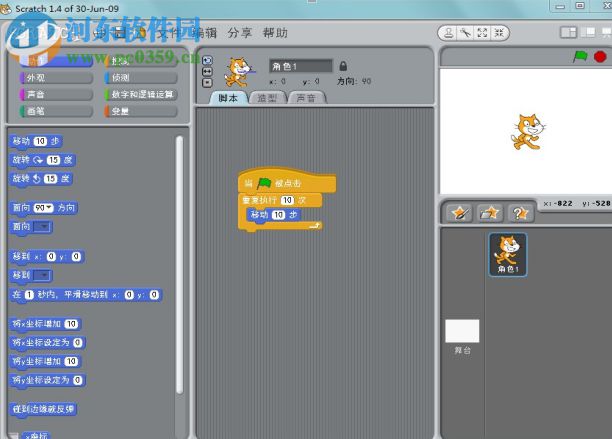Screen dimensions: 612x439
Task: Select the 画笔 pen block category
Action: [57, 111]
